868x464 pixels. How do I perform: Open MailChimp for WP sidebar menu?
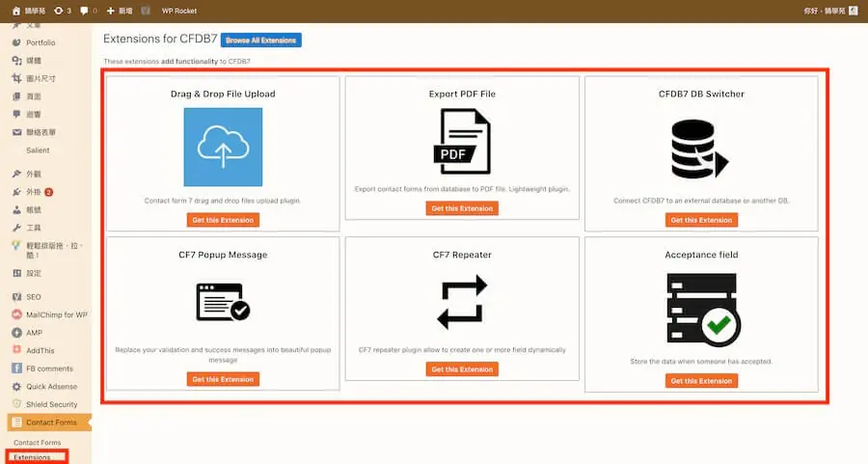pos(57,314)
